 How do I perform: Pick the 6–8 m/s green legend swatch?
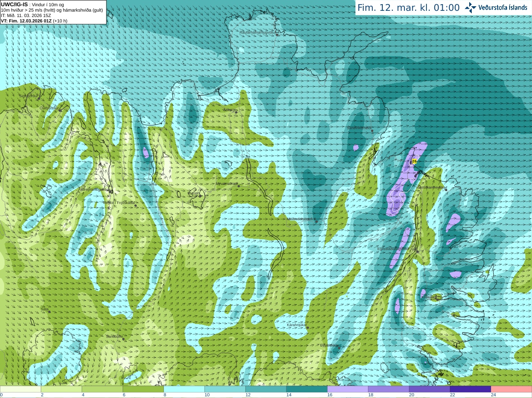coord(143,389)
